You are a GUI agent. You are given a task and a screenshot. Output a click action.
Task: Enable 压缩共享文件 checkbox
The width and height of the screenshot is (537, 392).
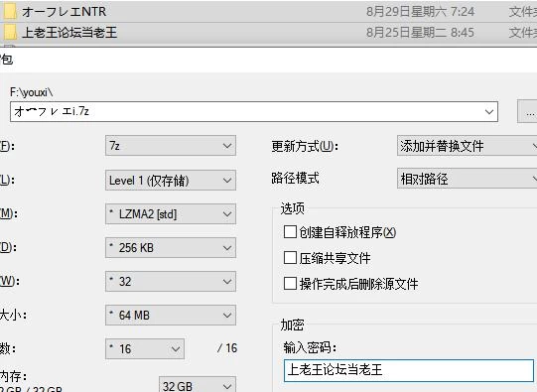(x=290, y=258)
